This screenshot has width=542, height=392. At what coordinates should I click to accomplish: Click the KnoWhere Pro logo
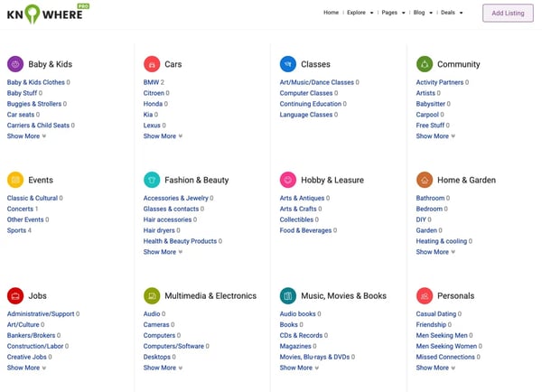click(47, 14)
